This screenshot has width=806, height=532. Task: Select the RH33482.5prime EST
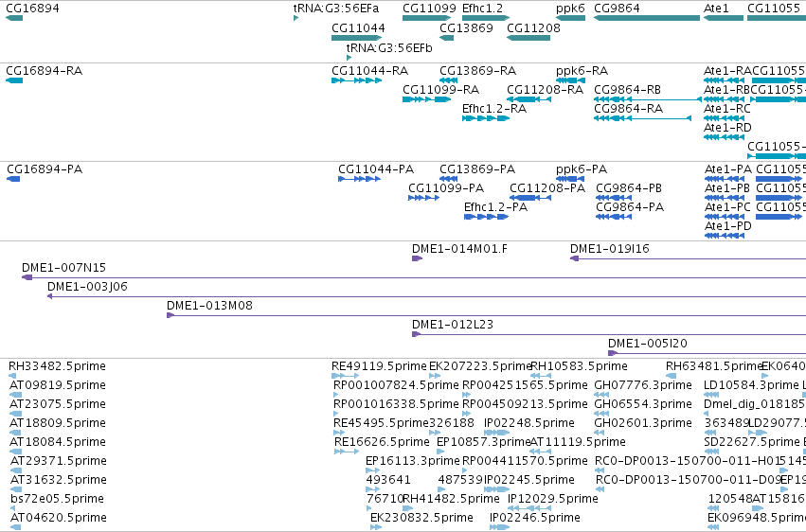13,376
